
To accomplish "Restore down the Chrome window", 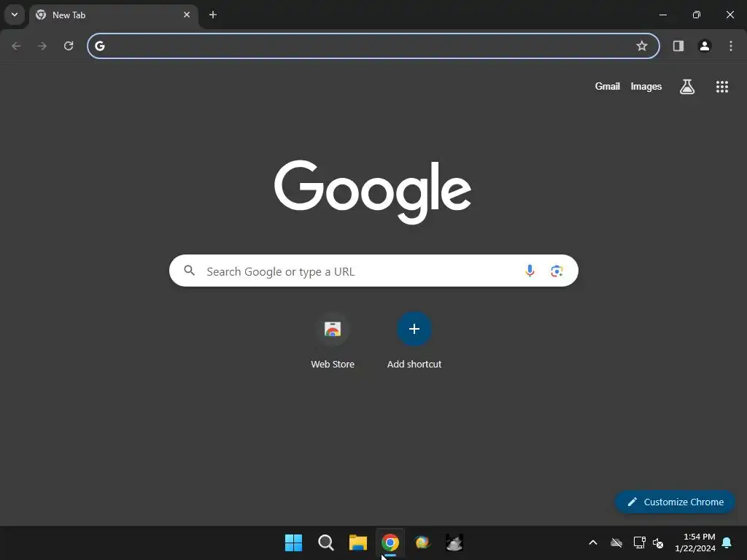I will (697, 15).
